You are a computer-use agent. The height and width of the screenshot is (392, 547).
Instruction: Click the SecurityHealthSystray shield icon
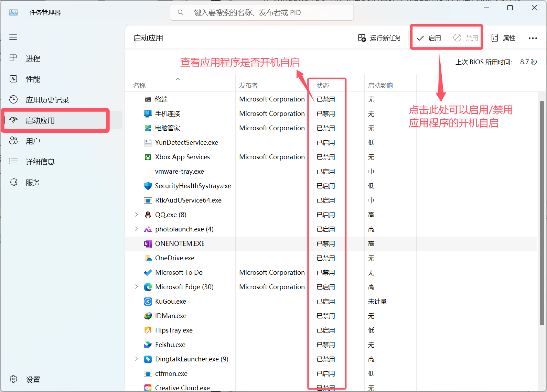coord(148,186)
